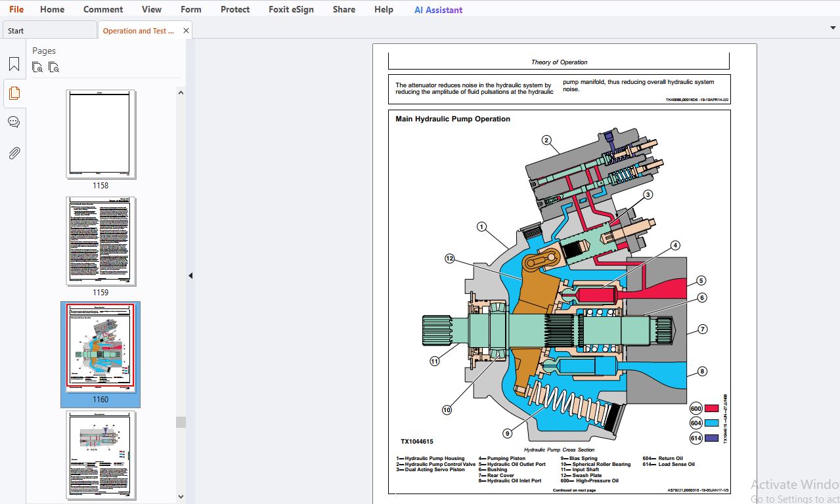Select page 1158 thumbnail
The image size is (840, 504).
pos(101,135)
